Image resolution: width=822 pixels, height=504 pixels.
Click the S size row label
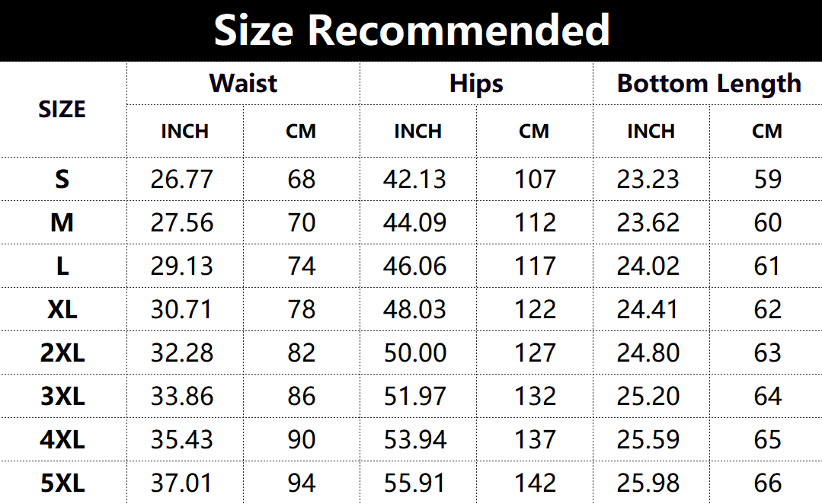62,179
